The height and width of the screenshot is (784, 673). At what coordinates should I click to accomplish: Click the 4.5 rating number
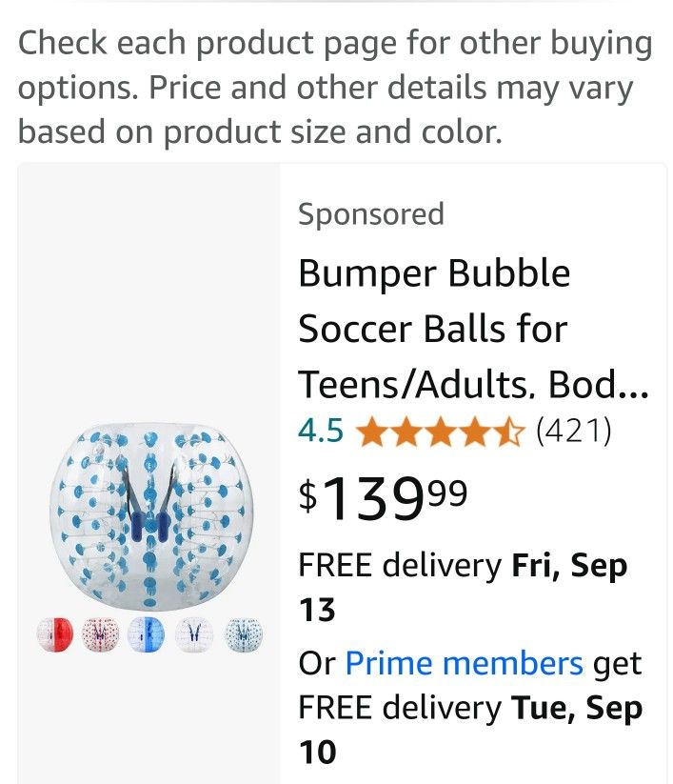point(321,432)
